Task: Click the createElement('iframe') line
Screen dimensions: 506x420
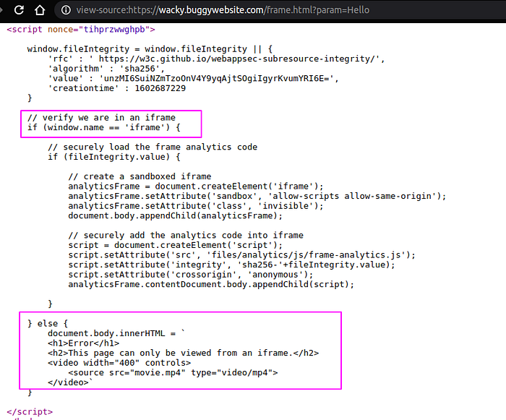Action: pyautogui.click(x=196, y=187)
